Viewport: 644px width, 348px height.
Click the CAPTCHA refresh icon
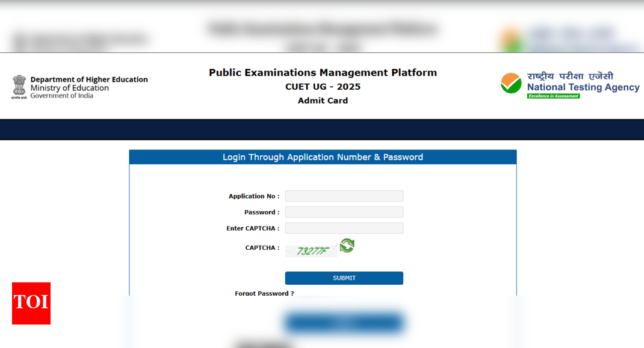point(347,246)
